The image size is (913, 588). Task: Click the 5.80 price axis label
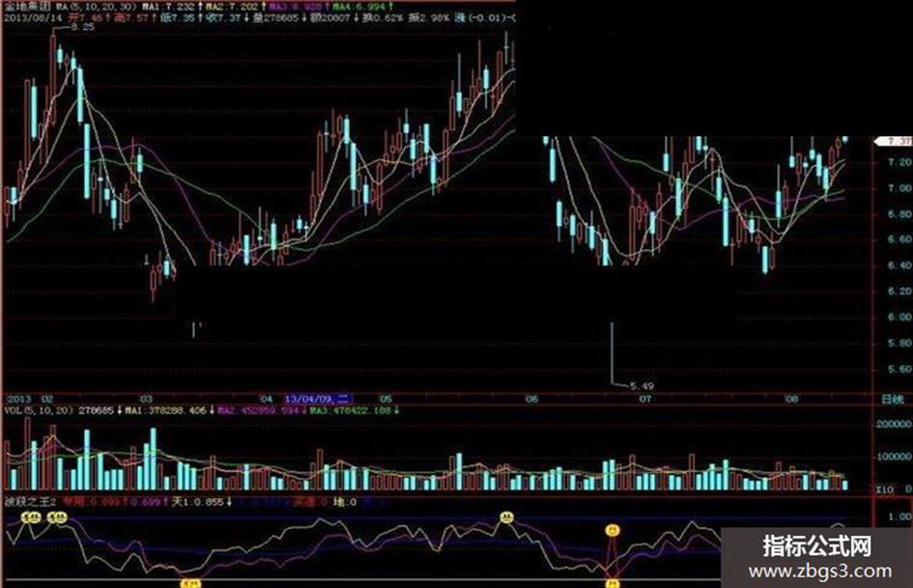click(899, 344)
